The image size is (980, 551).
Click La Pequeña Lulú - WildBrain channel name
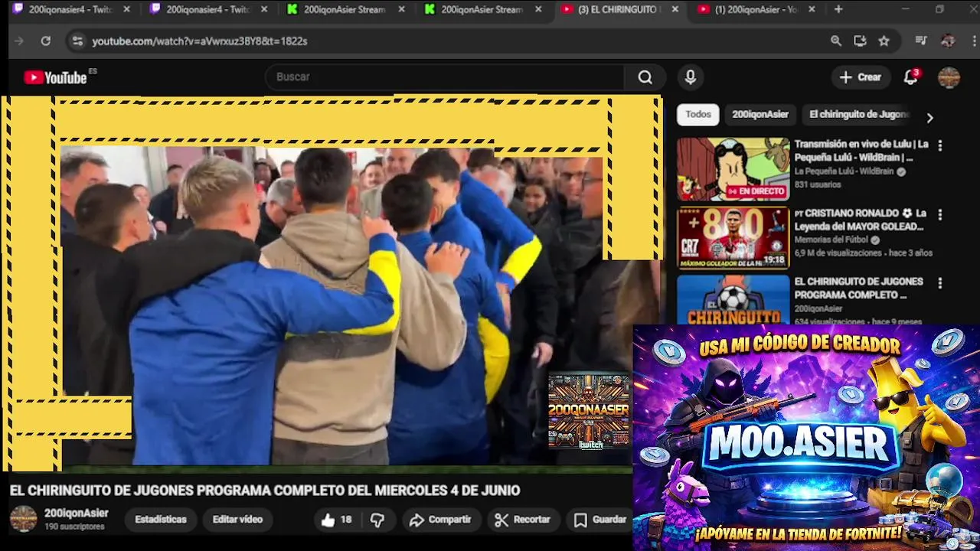tap(844, 172)
